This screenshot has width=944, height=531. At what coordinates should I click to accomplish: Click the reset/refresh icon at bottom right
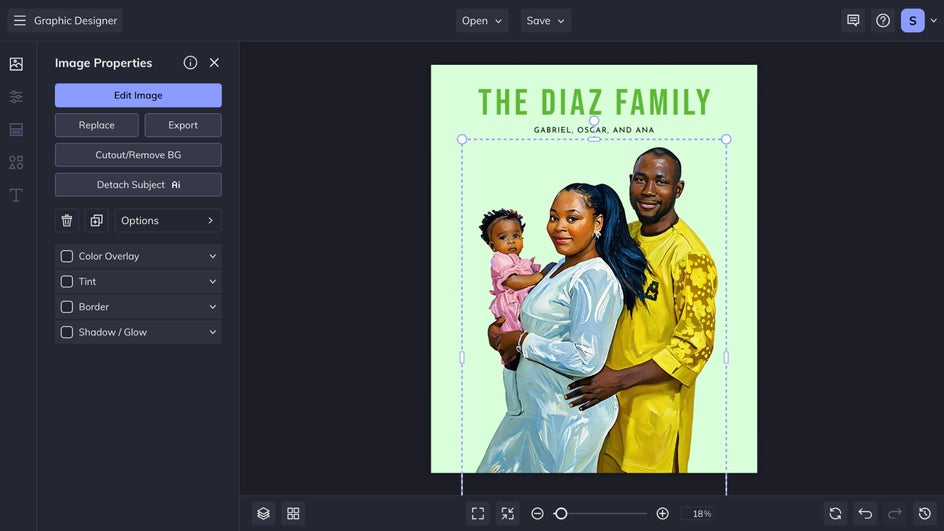click(835, 514)
